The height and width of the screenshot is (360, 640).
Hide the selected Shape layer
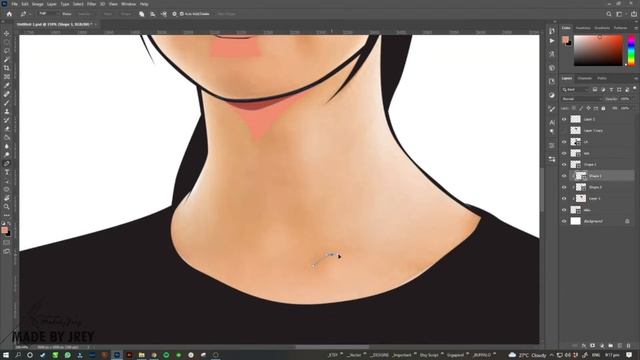pos(564,176)
